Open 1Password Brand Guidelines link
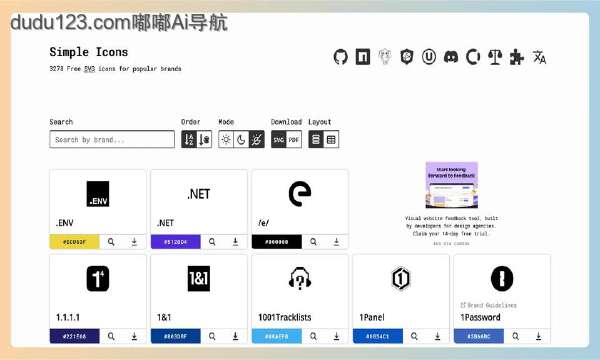Viewport: 600px width, 360px height. [488, 305]
